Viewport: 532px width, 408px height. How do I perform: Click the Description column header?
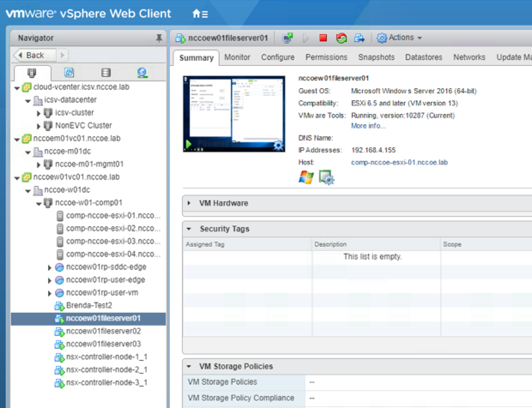click(x=376, y=244)
